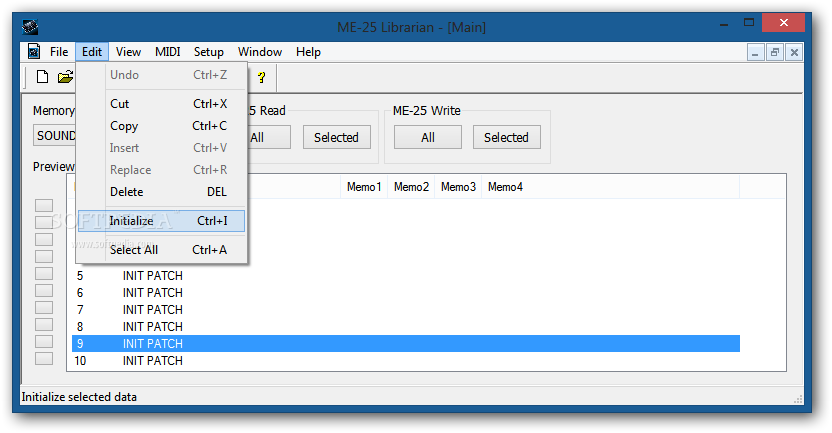Choose Insert in the Edit menu

[161, 148]
